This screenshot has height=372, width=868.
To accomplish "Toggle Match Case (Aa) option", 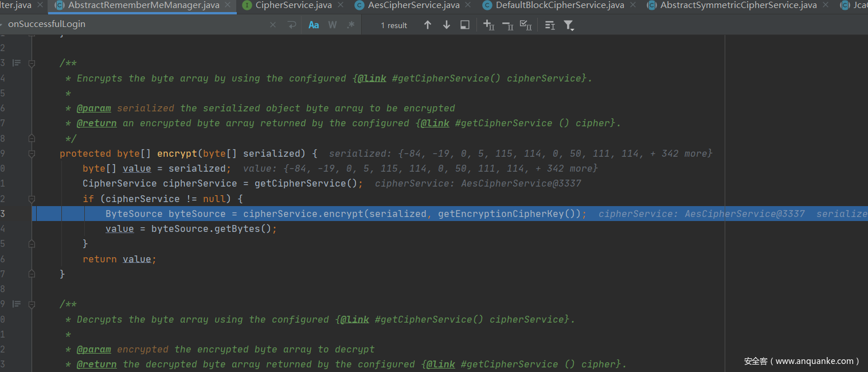I will (314, 25).
